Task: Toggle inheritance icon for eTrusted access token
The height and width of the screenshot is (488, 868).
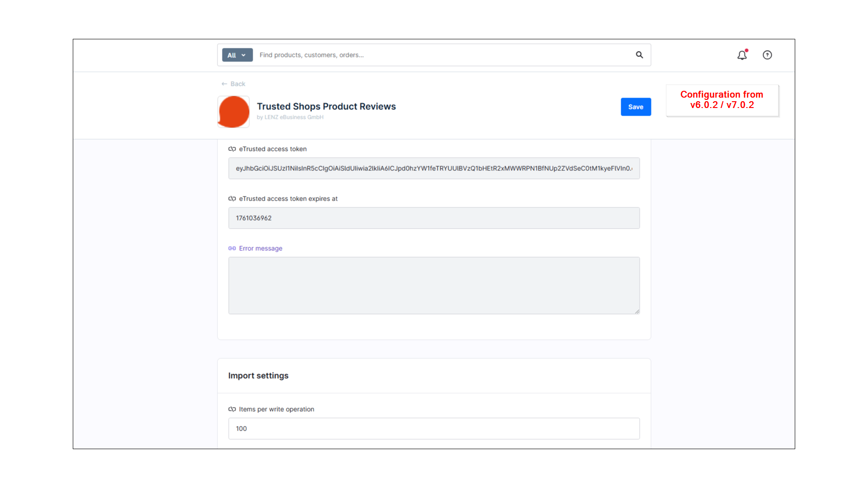Action: point(232,149)
